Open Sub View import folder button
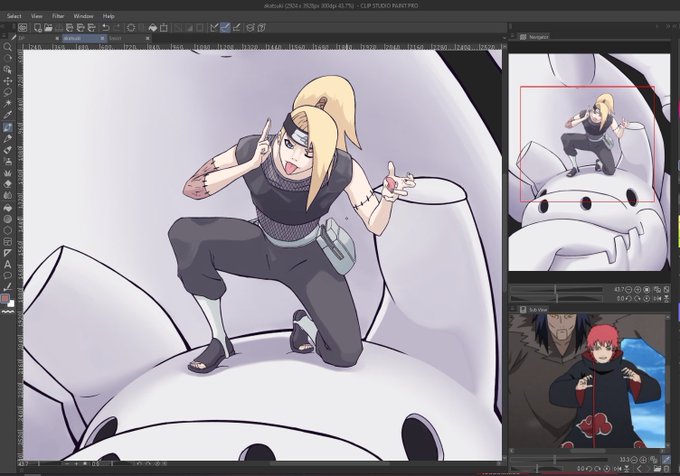Image resolution: width=680 pixels, height=476 pixels. point(658,468)
